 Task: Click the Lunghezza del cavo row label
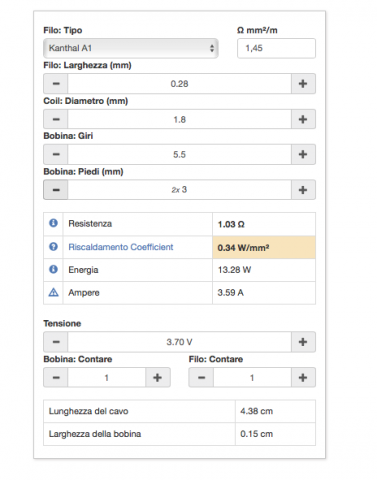click(x=88, y=411)
